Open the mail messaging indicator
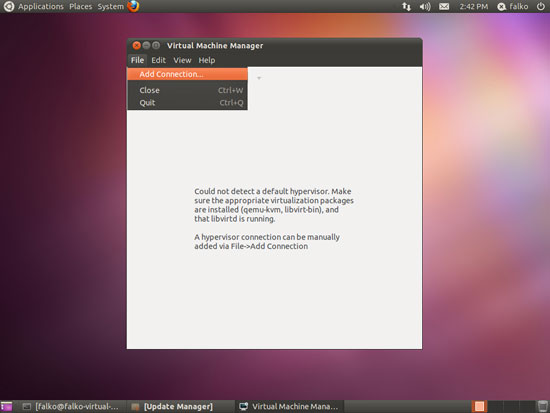The height and width of the screenshot is (413, 550). pyautogui.click(x=444, y=6)
